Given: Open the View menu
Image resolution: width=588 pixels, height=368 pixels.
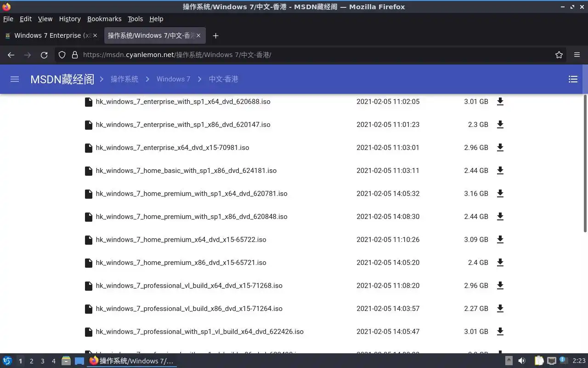Looking at the screenshot, I should tap(45, 19).
